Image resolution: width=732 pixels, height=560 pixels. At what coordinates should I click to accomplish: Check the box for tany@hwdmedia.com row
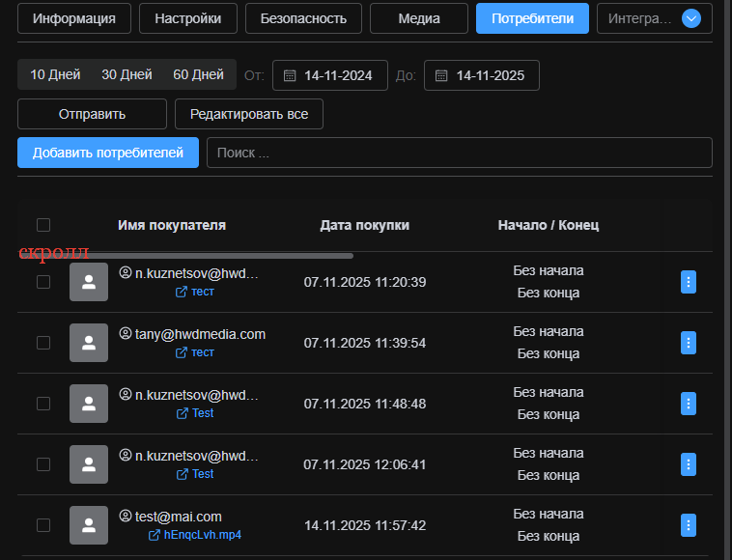click(43, 343)
